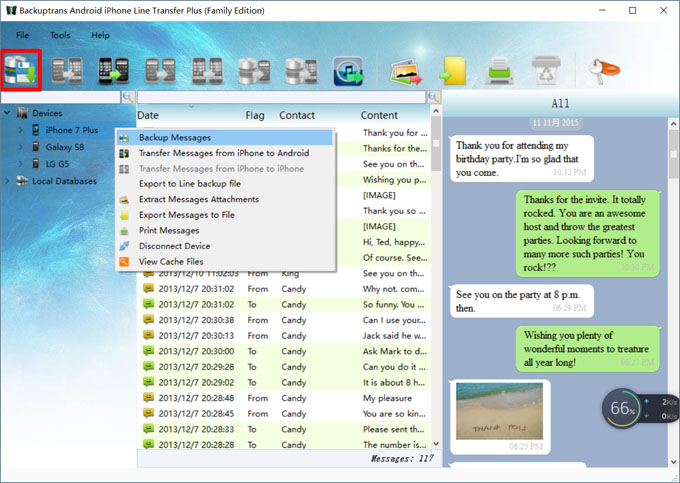Select message 'The number is...' row
The width and height of the screenshot is (680, 483).
[284, 445]
